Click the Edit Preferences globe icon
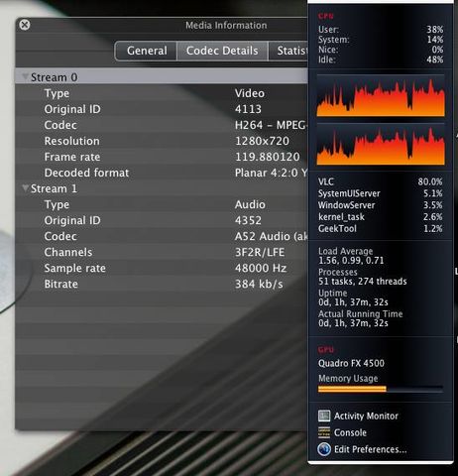 [324, 449]
